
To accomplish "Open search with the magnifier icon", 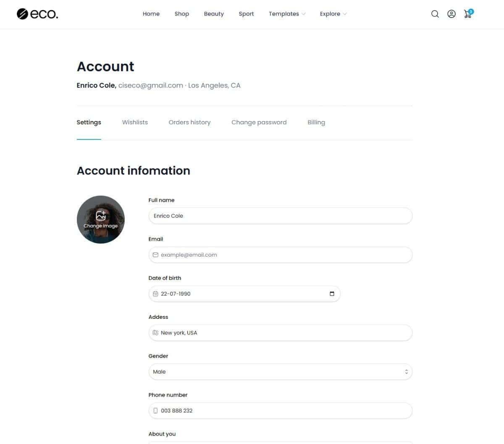I will (435, 14).
